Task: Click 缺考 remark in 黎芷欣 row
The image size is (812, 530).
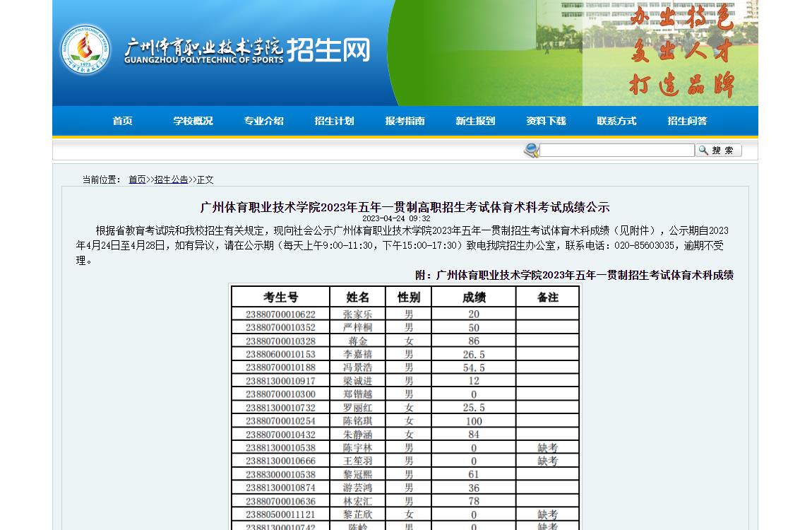Action: [547, 514]
